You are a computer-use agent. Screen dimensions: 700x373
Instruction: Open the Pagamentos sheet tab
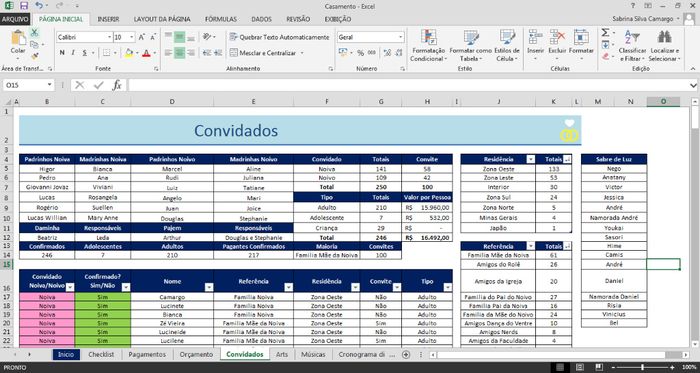(x=147, y=354)
